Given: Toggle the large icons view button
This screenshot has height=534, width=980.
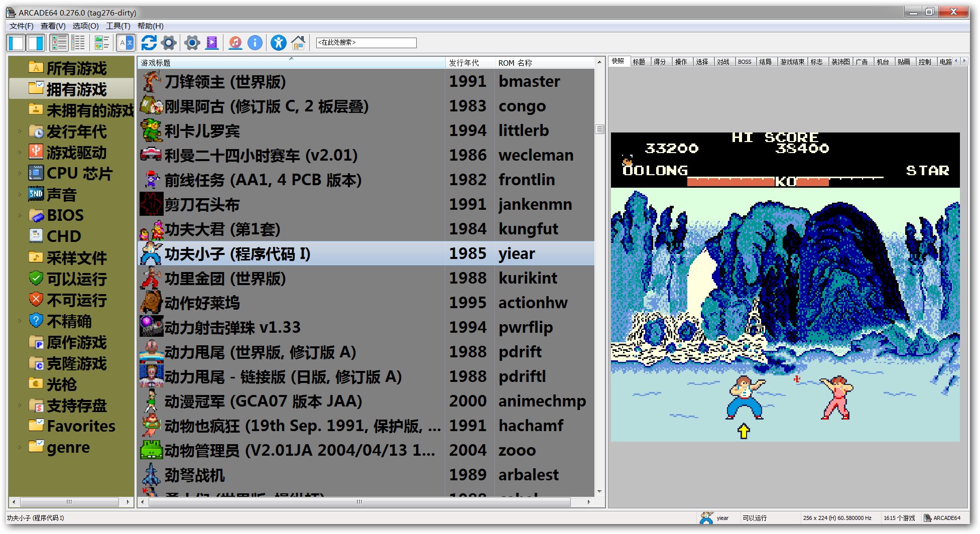Looking at the screenshot, I should click(x=59, y=43).
